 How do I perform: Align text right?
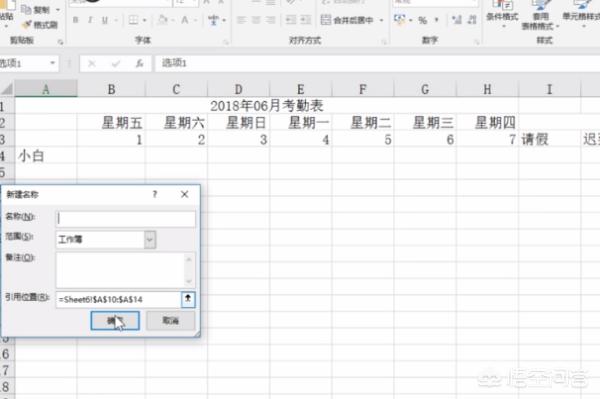271,20
